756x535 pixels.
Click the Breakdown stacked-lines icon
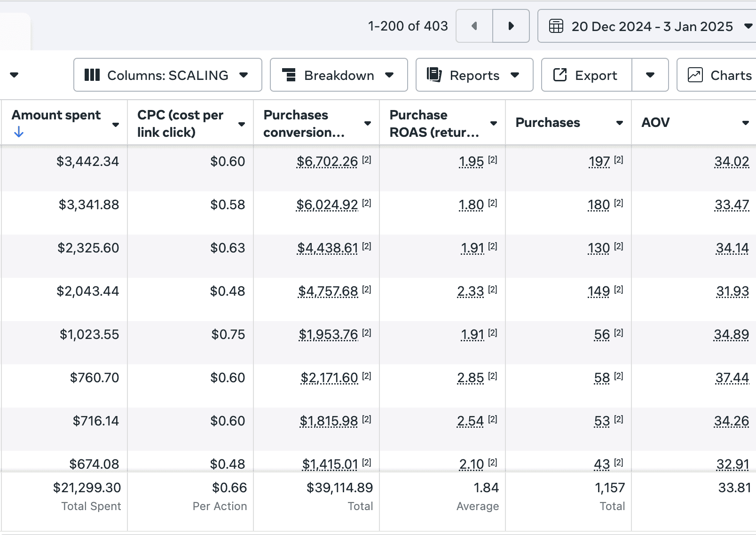click(289, 75)
